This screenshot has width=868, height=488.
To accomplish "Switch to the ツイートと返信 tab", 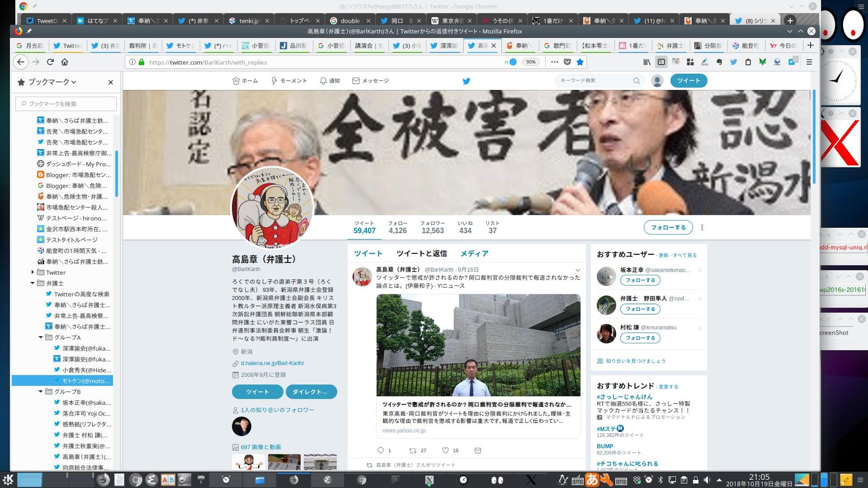I will pos(422,253).
